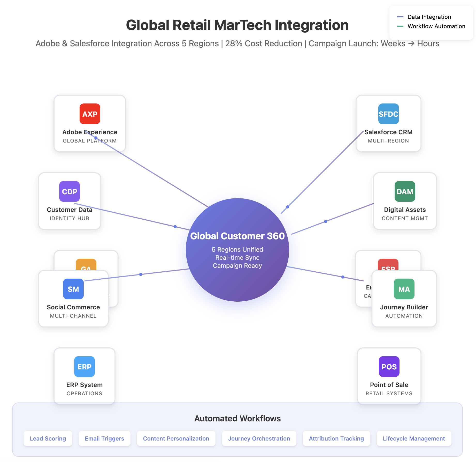Select Journey Orchestration workflow chip
The image size is (476, 462).
click(x=259, y=438)
